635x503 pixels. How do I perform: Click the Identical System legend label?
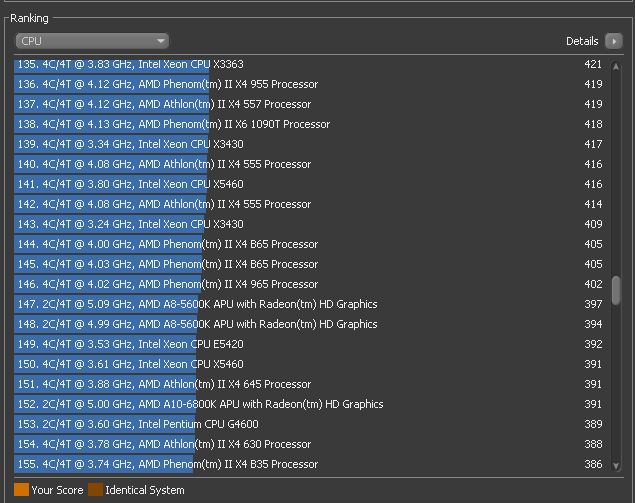pyautogui.click(x=145, y=490)
